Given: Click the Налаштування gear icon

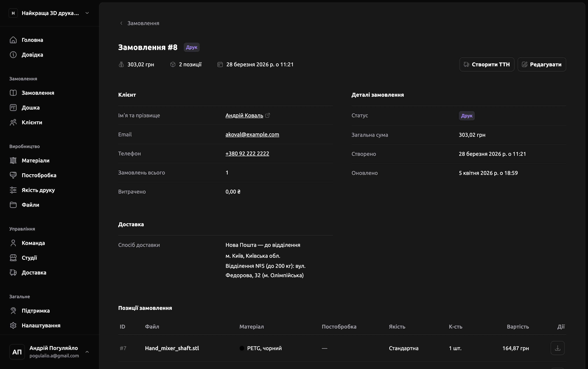Looking at the screenshot, I should (13, 326).
